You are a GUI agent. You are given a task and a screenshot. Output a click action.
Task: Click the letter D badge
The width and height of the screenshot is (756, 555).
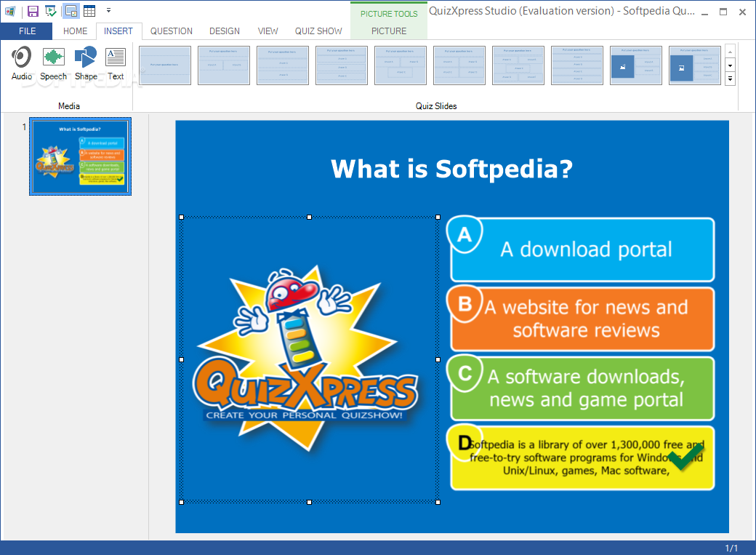coord(465,442)
